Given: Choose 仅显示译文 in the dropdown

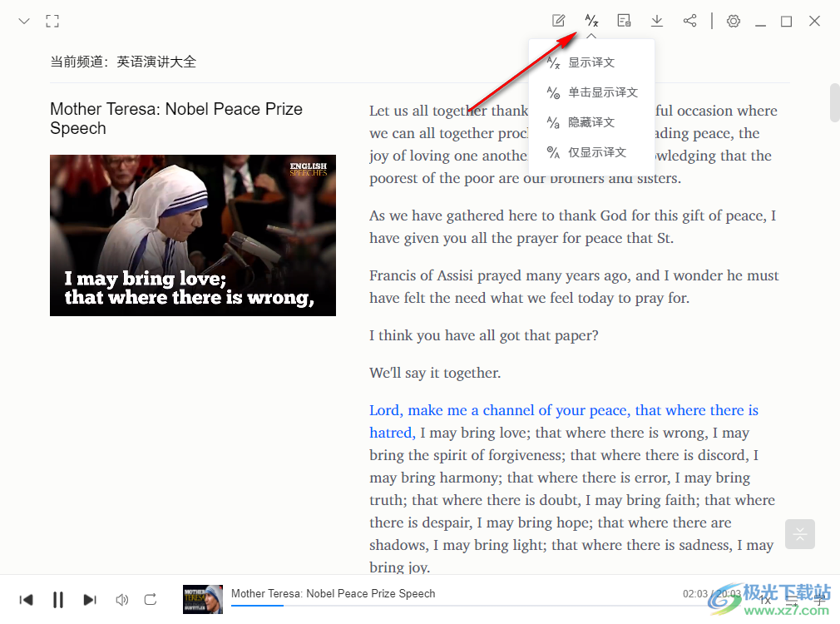Looking at the screenshot, I should point(596,152).
